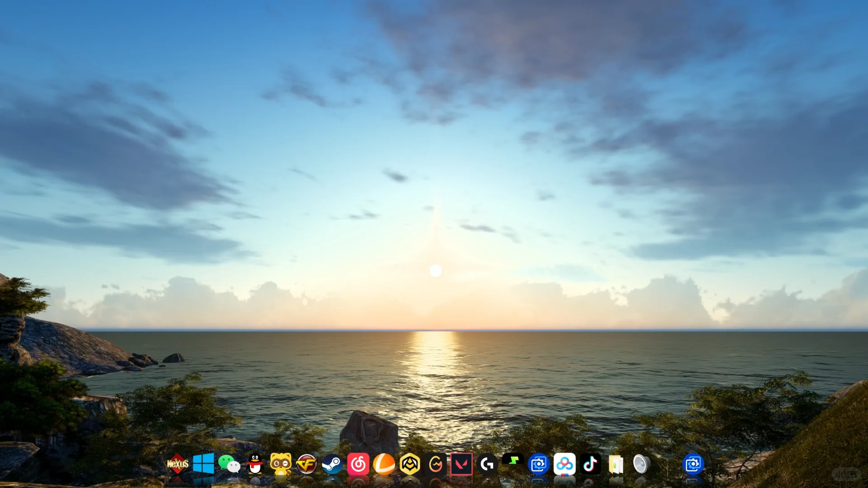Screen dimensions: 868x488
Task: Open the yellow hexagon platform icon
Action: [x=410, y=464]
